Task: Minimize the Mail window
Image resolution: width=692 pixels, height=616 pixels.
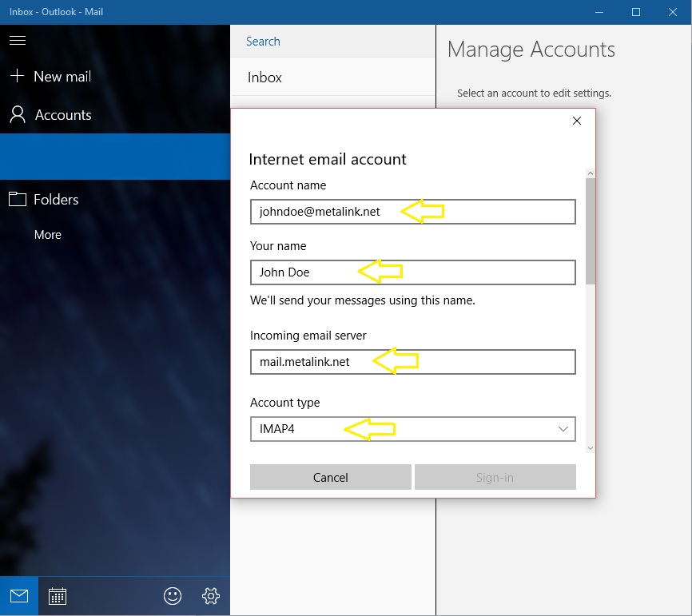Action: pos(599,12)
